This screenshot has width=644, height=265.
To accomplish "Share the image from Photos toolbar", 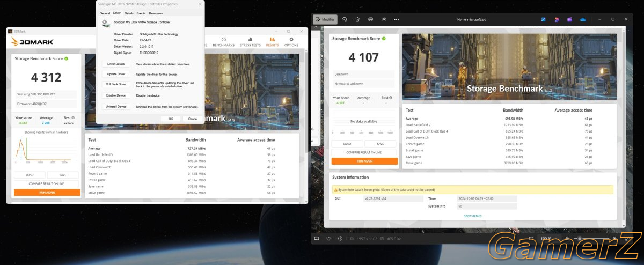I will (x=383, y=19).
